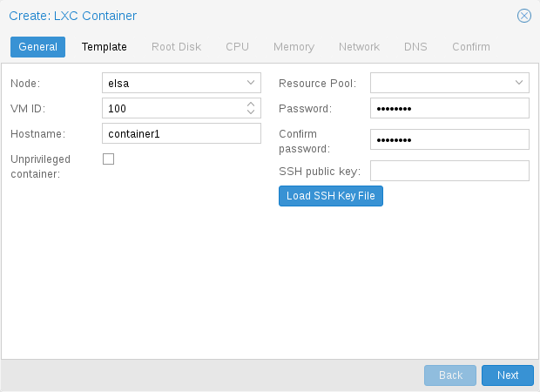The width and height of the screenshot is (540, 392).
Task: Focus the Confirm password field
Action: [x=449, y=140]
